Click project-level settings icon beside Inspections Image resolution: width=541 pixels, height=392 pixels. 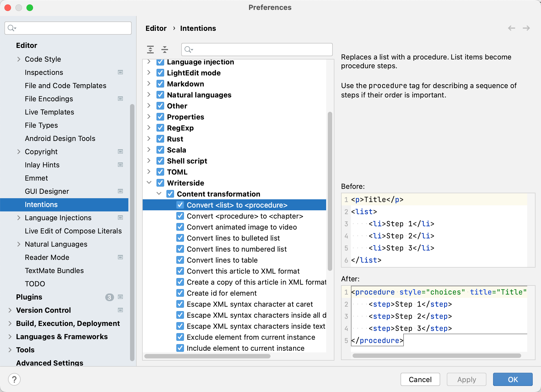coord(120,72)
